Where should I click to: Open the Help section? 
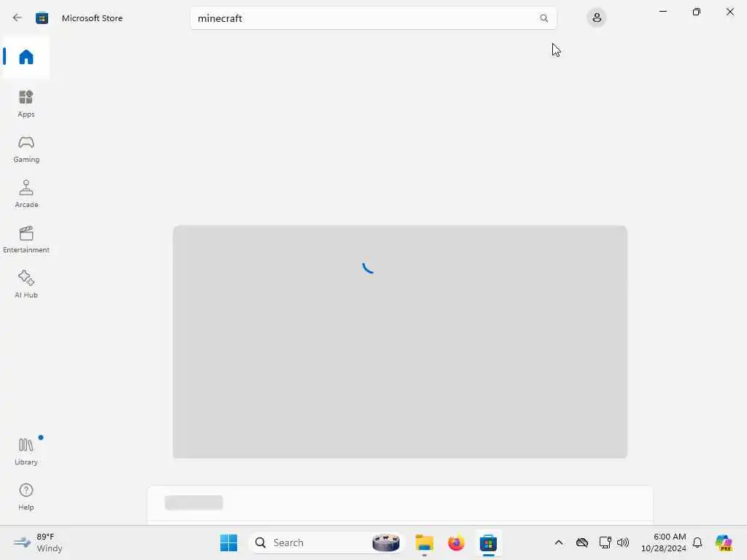click(x=26, y=497)
